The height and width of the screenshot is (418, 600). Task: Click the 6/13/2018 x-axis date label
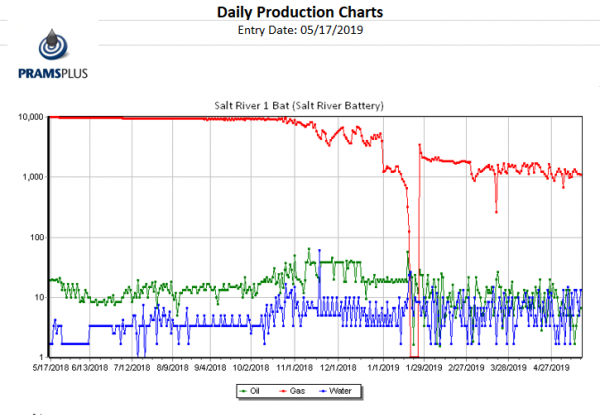coord(90,367)
